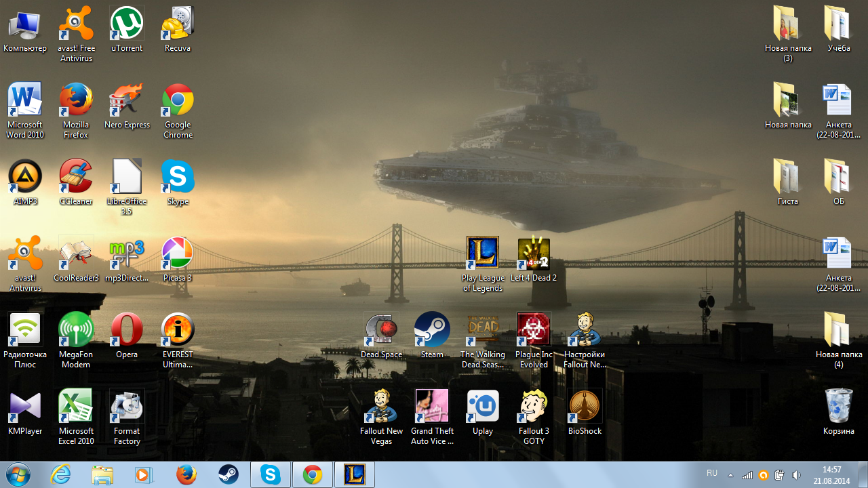868x488 pixels.
Task: Open the Fallout 3 GOTY shortcut
Action: coord(534,407)
